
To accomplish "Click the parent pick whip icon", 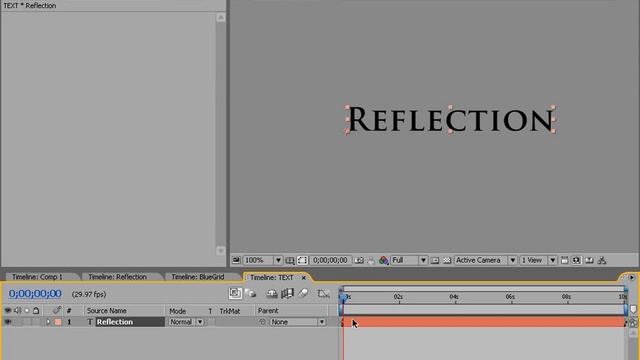I will click(x=262, y=322).
